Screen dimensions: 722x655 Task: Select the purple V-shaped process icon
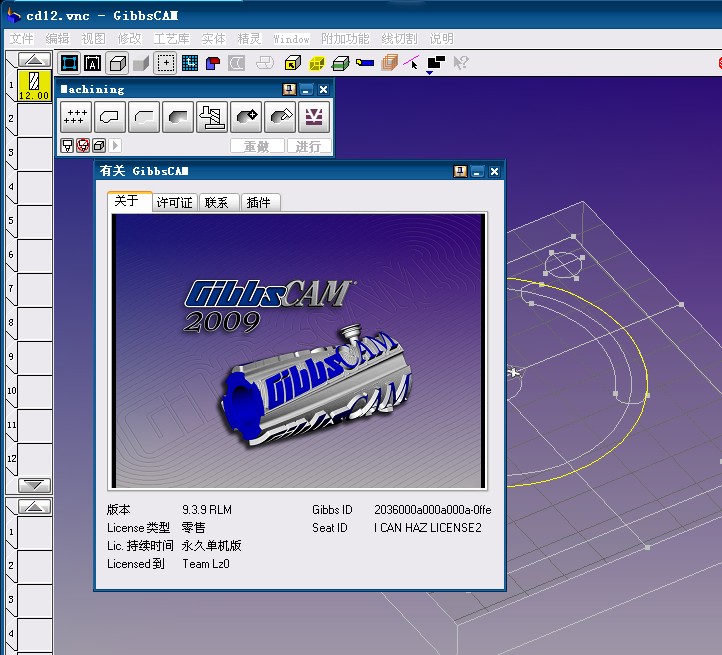[x=314, y=117]
